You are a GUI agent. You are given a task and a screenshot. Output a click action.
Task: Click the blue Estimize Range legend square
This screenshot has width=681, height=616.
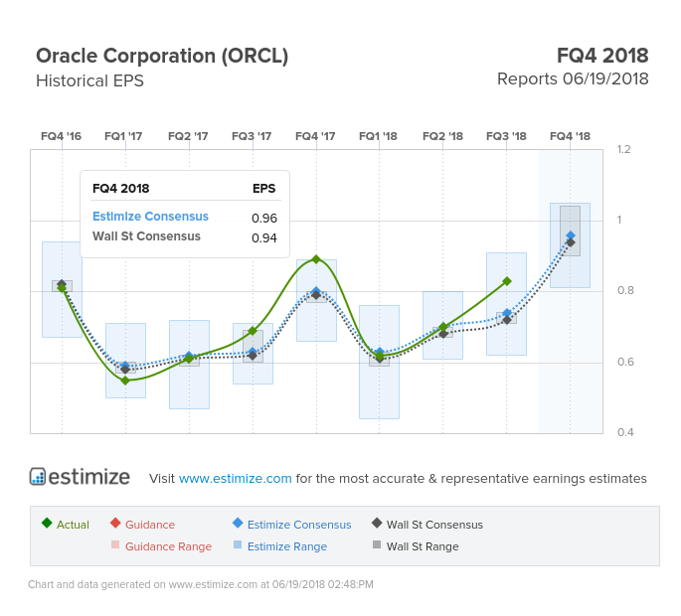click(x=238, y=544)
